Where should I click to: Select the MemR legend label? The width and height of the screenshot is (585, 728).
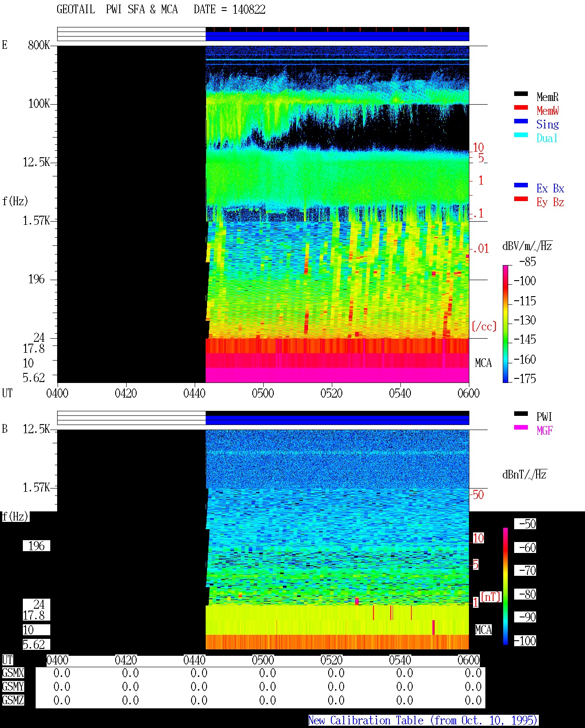[548, 97]
